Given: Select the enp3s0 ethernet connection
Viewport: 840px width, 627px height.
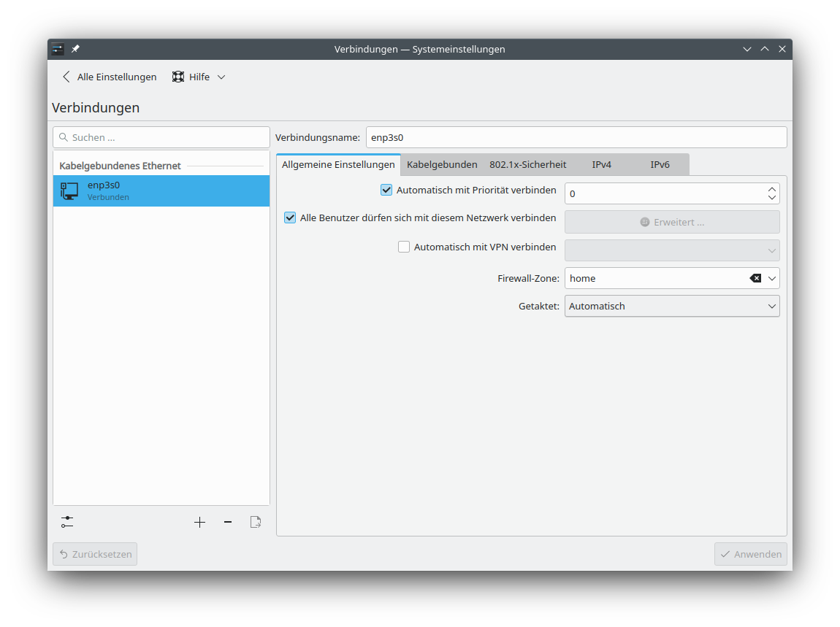Looking at the screenshot, I should [x=161, y=191].
